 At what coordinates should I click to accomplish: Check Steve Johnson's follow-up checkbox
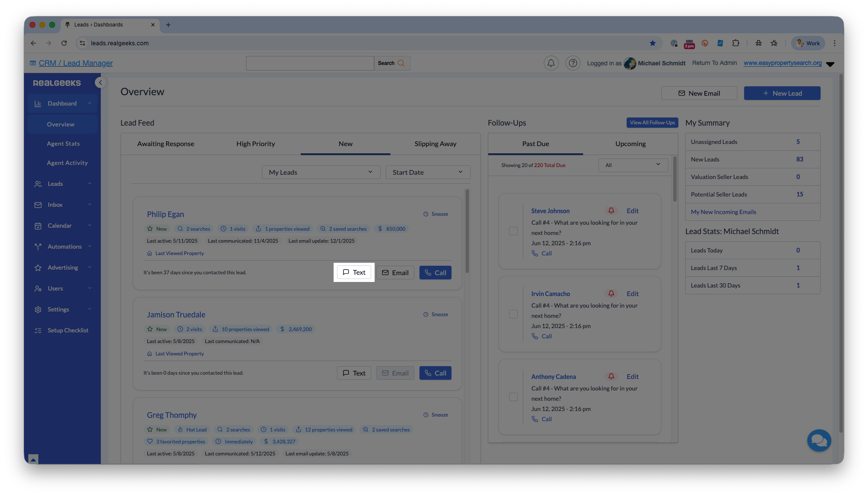[513, 231]
